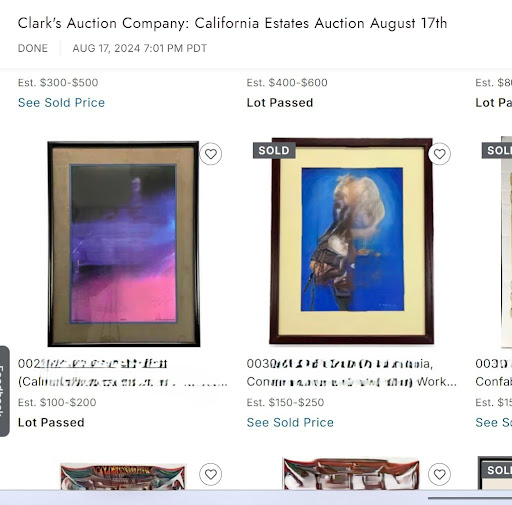Open the bottom-middle red poster thumbnail
This screenshot has height=505, width=512.
[x=351, y=474]
